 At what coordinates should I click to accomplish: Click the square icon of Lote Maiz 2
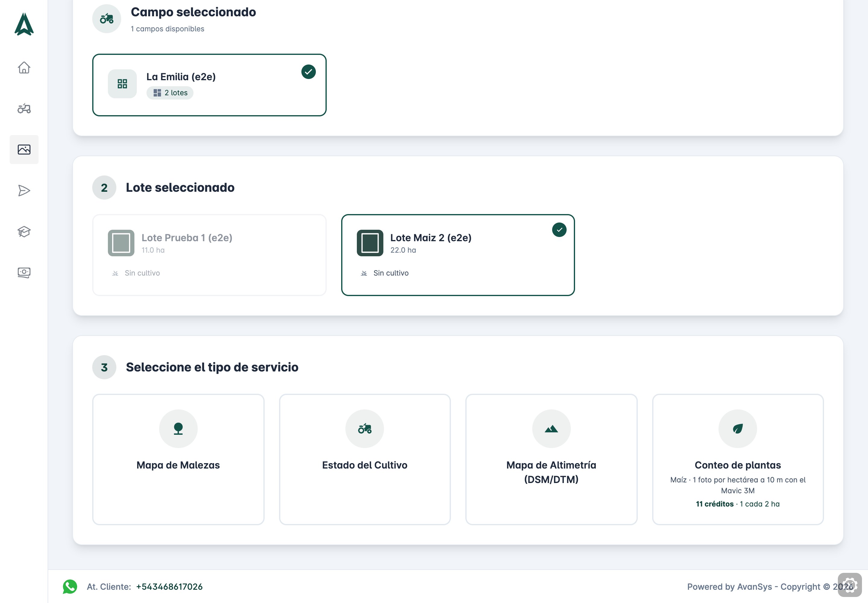coord(370,243)
